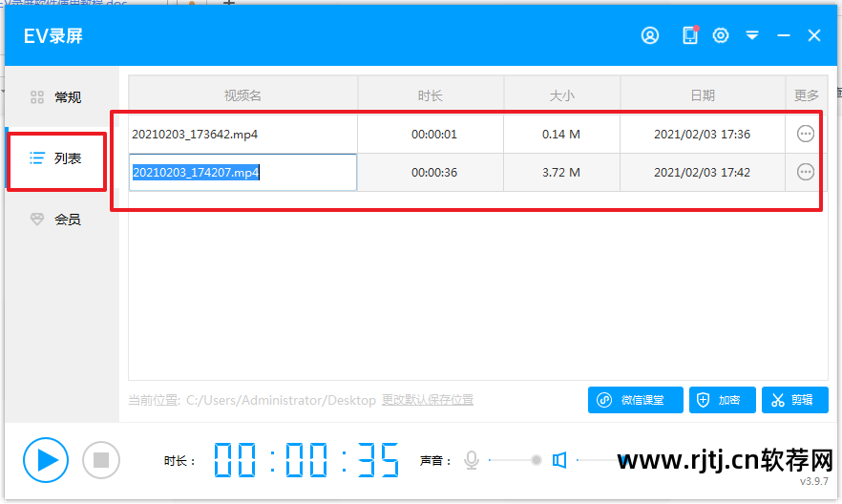Click 更改默认保存位置 link
This screenshot has height=504, width=842.
click(x=428, y=400)
